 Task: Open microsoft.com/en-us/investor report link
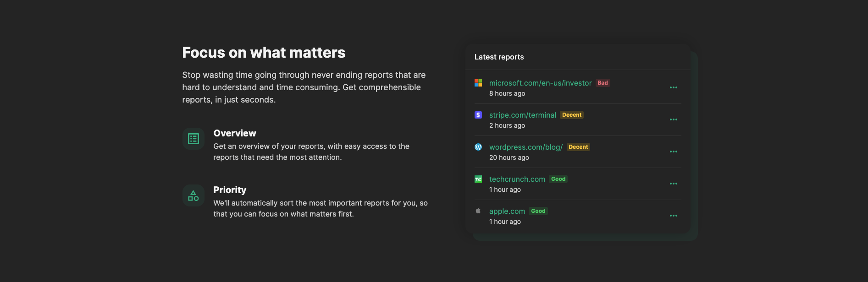click(x=540, y=83)
